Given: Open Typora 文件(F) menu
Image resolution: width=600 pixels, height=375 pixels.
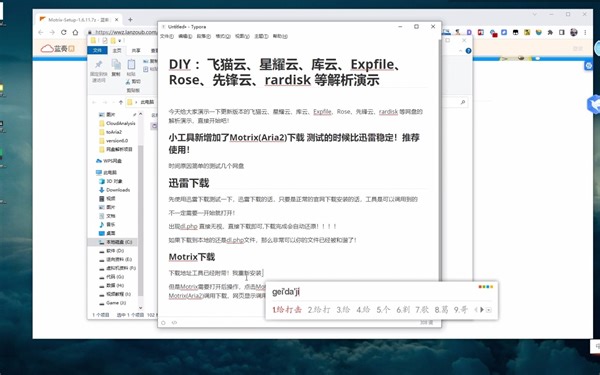Looking at the screenshot, I should point(166,36).
